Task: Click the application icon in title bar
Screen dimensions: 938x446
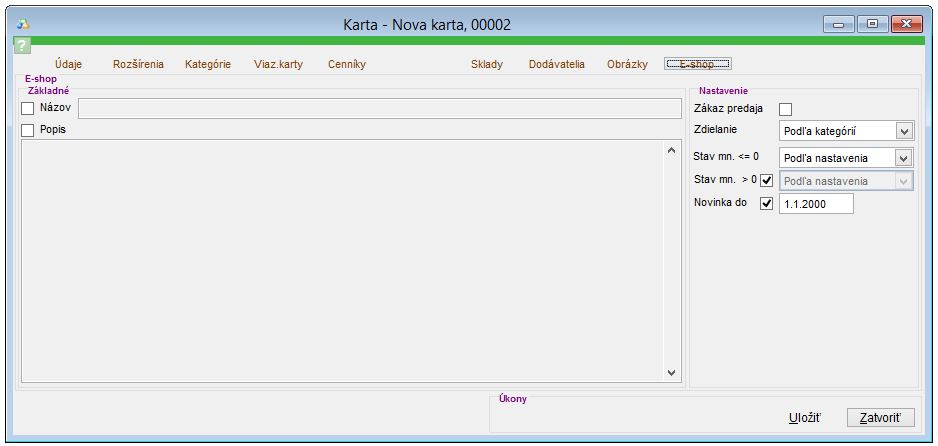Action: 24,24
